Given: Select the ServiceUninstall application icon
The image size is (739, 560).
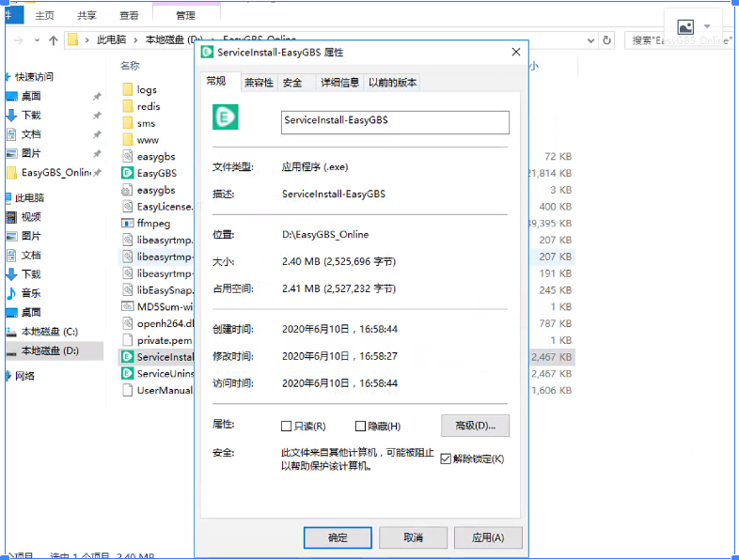Looking at the screenshot, I should click(127, 374).
